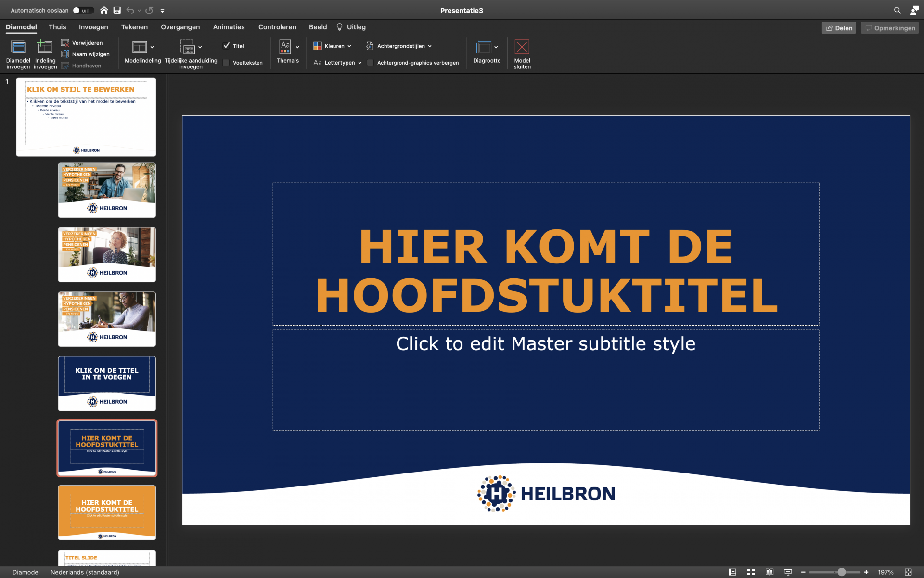Toggle Automatisch opslaan switch

click(82, 10)
